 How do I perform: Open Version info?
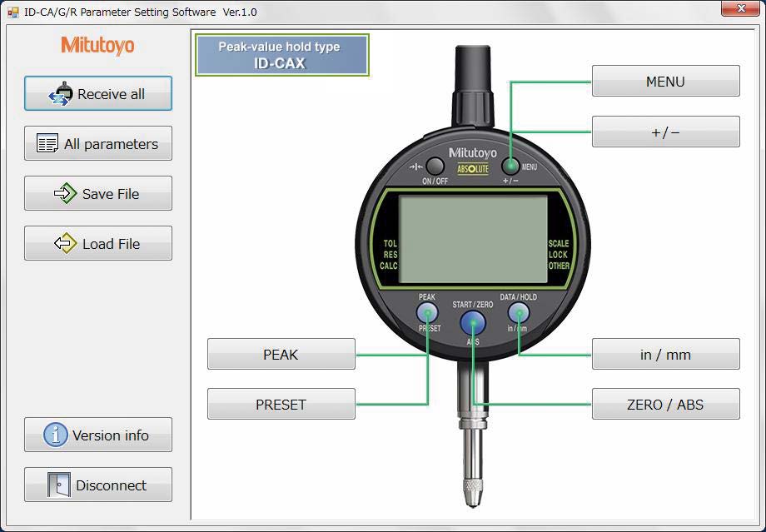point(98,435)
